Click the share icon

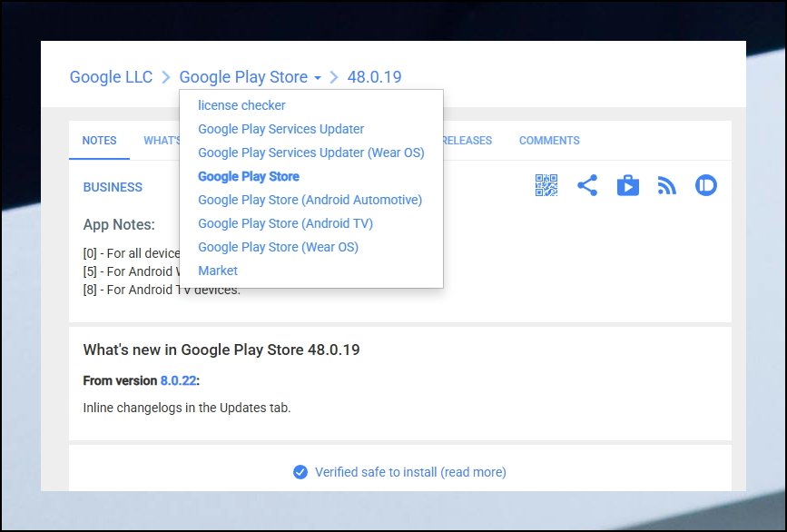(587, 186)
